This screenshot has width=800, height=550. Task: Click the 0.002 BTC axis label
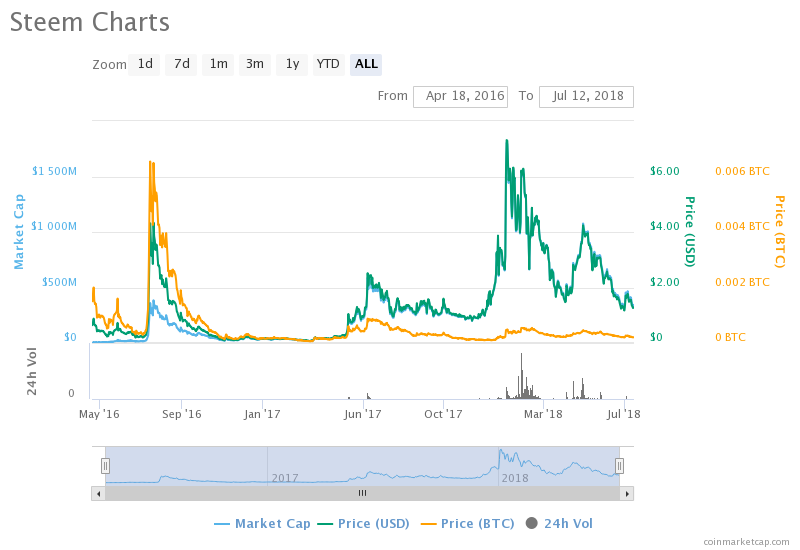(x=742, y=282)
